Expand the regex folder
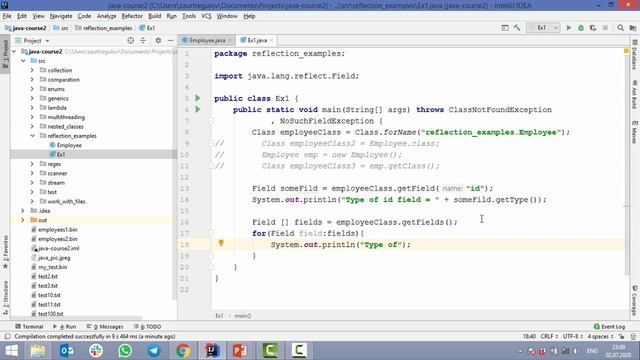This screenshot has width=640, height=360. pos(32,164)
